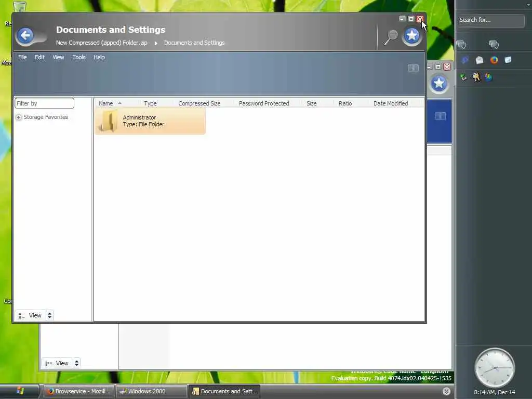Click the round chevron icon at taskbar end
532x399 pixels.
446,391
